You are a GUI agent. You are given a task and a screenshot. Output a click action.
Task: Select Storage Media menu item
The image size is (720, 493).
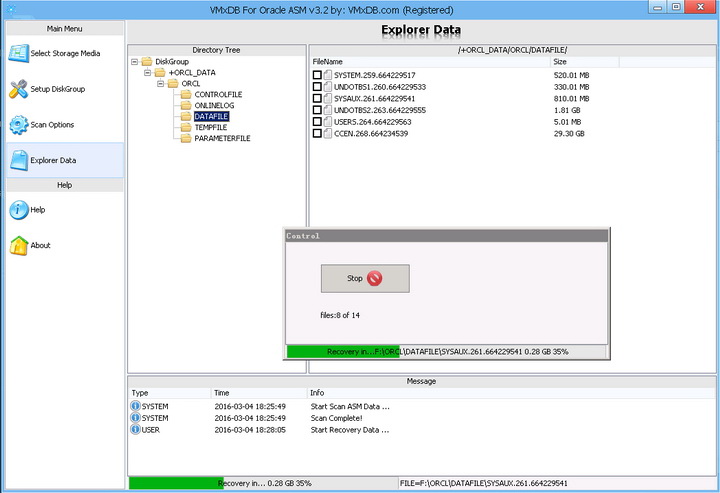tap(65, 54)
